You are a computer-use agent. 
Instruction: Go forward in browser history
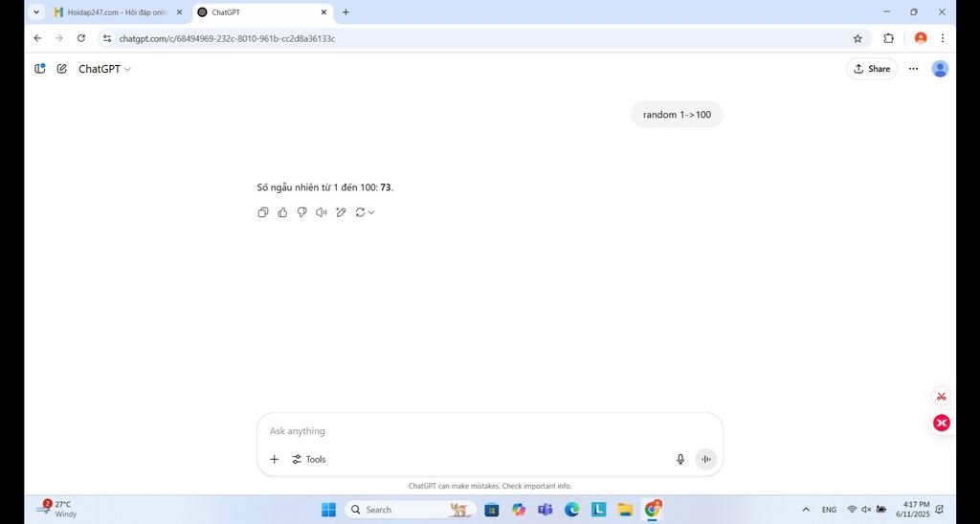point(59,38)
